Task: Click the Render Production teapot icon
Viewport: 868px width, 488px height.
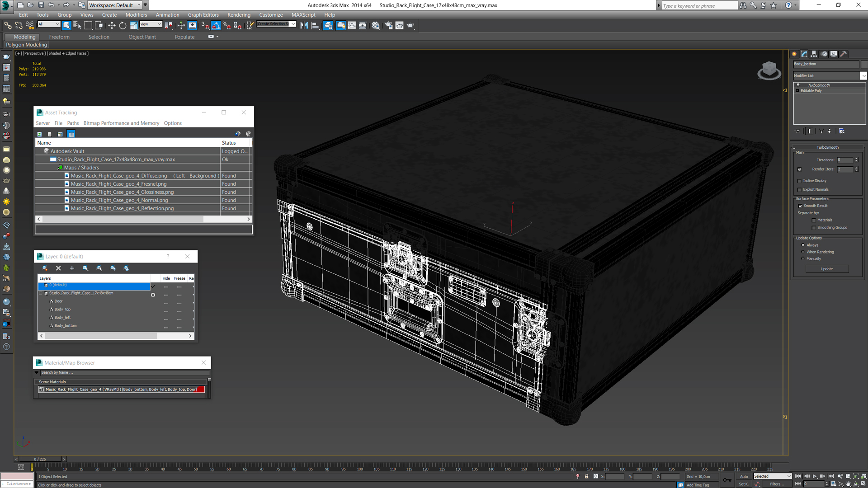Action: [410, 26]
